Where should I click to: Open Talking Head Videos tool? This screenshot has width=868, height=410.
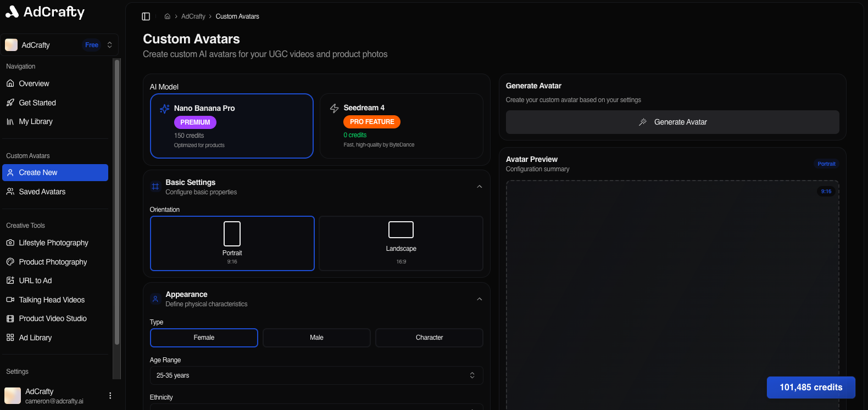[x=55, y=300]
